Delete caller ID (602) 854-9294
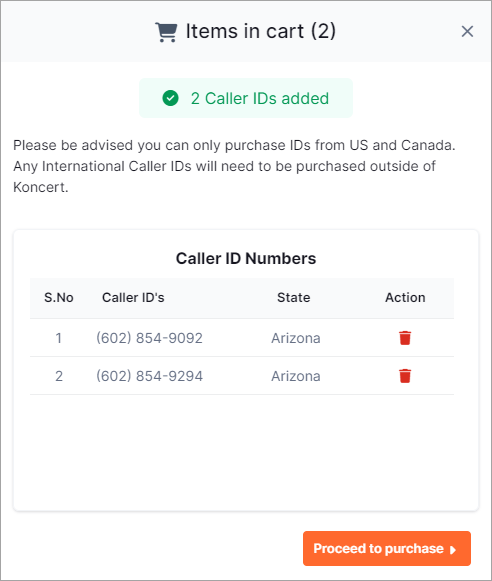 405,376
